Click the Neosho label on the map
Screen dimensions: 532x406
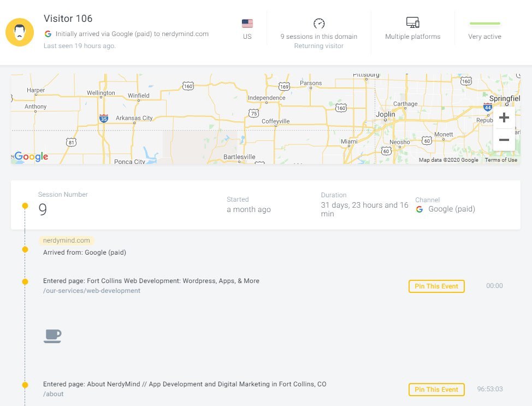coord(400,142)
